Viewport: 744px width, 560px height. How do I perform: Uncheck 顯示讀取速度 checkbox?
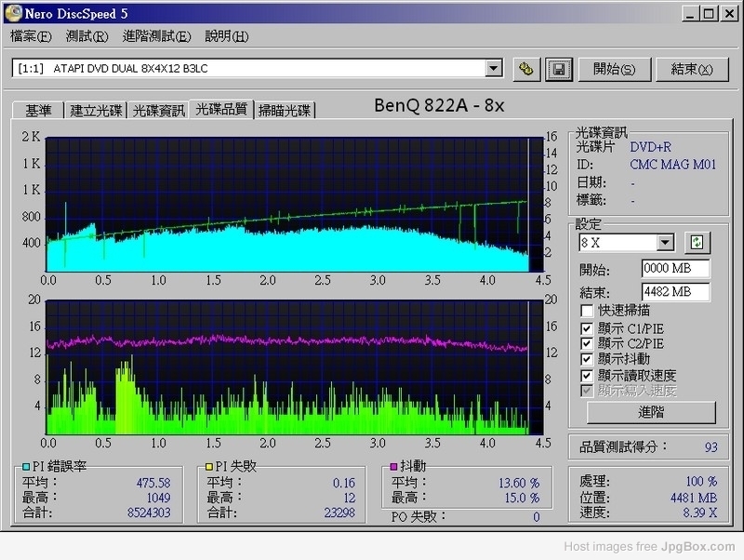coord(586,375)
